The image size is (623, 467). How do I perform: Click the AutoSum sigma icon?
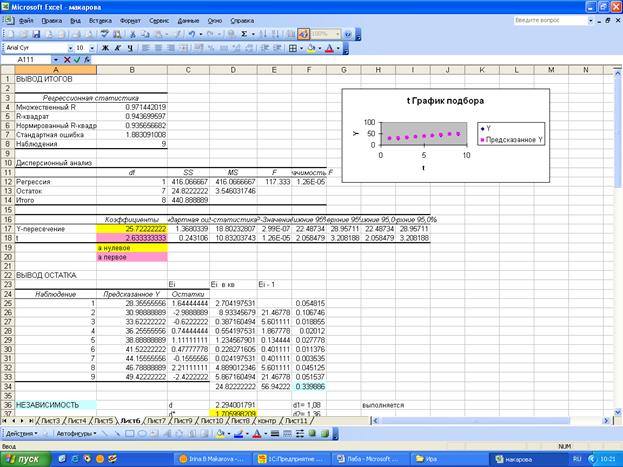pos(244,33)
